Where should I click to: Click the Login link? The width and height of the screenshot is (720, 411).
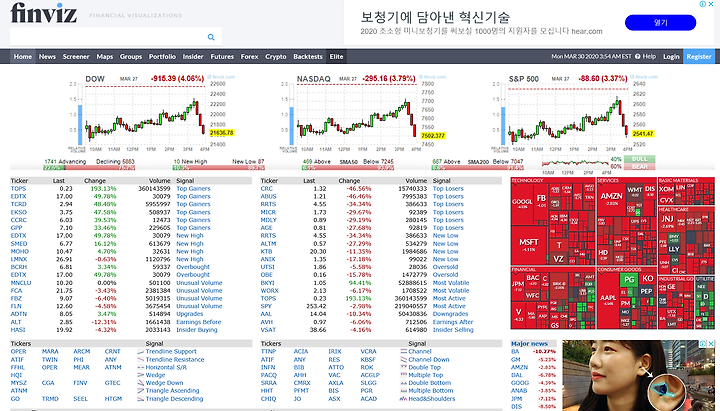coord(671,56)
